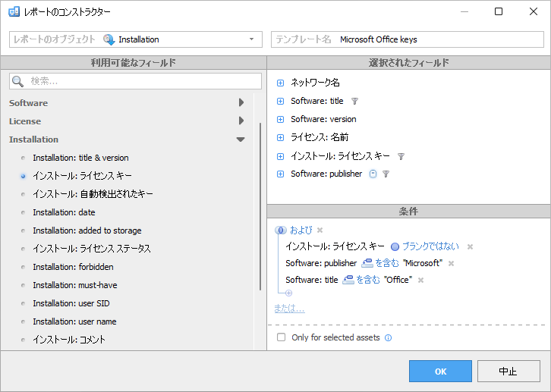Click the OK button
The width and height of the screenshot is (551, 392).
coord(440,372)
